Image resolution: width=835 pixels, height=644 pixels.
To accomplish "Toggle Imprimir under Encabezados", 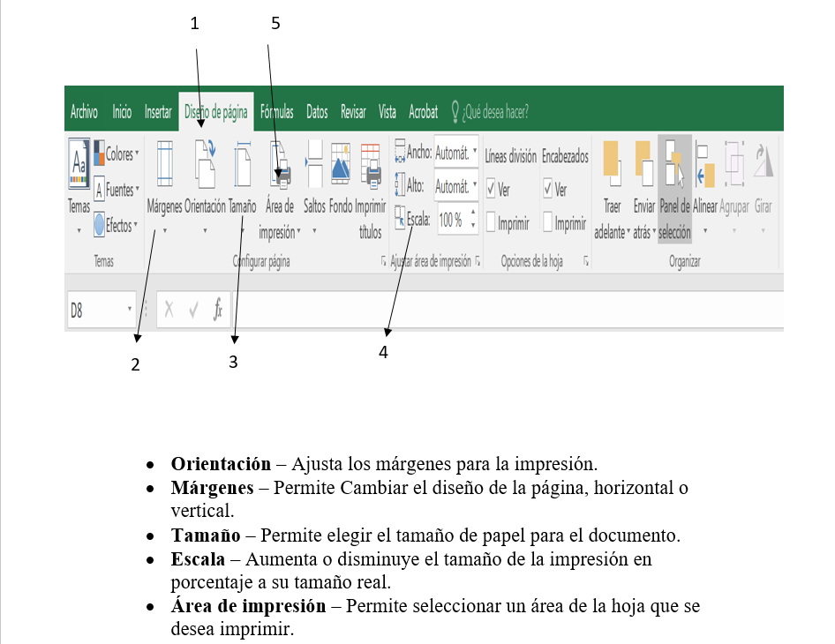I will pyautogui.click(x=547, y=222).
